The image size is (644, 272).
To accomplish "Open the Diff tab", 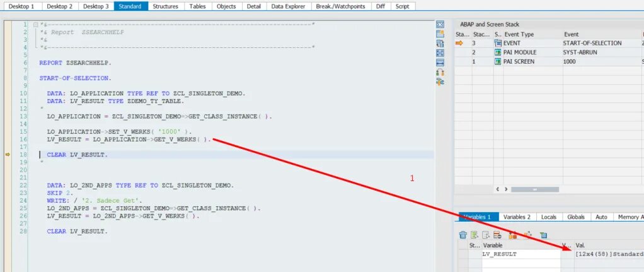I will [x=381, y=6].
